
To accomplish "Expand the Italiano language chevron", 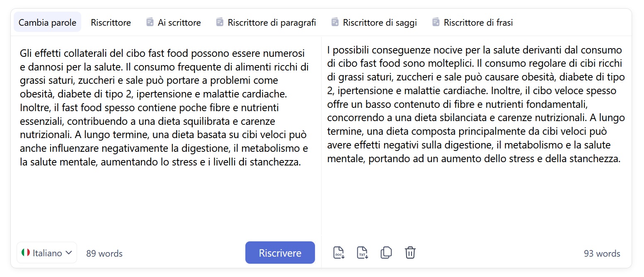I will 69,253.
